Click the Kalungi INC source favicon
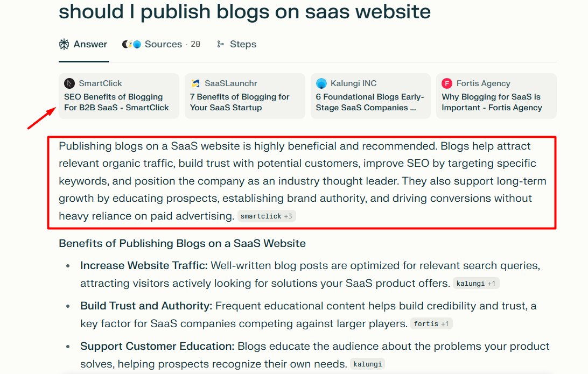 321,83
